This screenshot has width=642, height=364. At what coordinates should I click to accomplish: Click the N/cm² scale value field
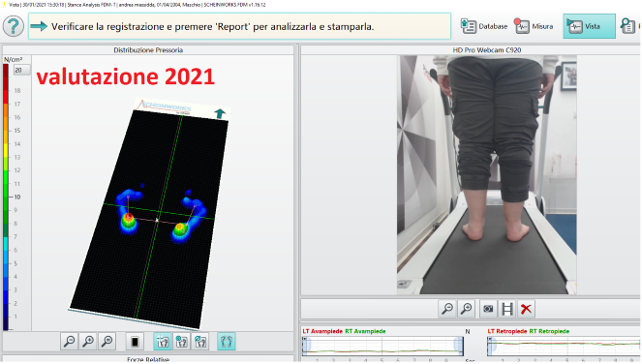click(x=21, y=70)
